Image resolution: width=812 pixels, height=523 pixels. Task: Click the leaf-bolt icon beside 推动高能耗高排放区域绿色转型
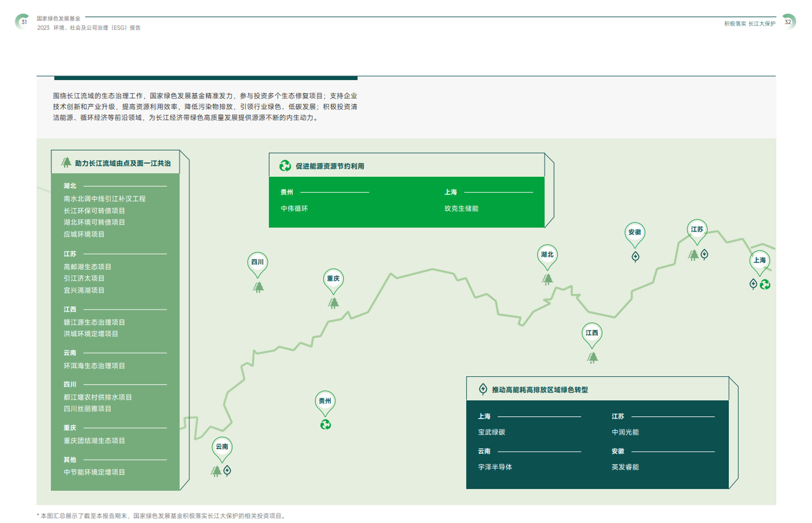point(483,389)
